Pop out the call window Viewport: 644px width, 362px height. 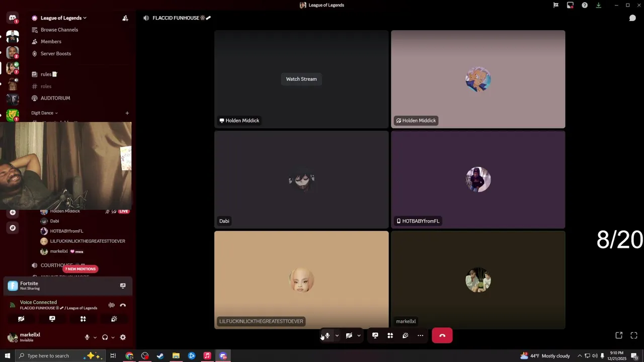point(619,335)
